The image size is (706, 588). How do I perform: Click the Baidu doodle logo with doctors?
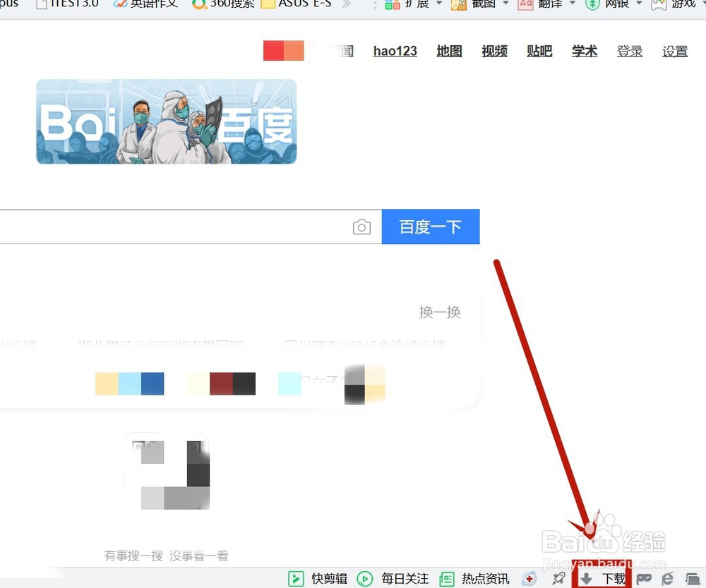pyautogui.click(x=166, y=121)
